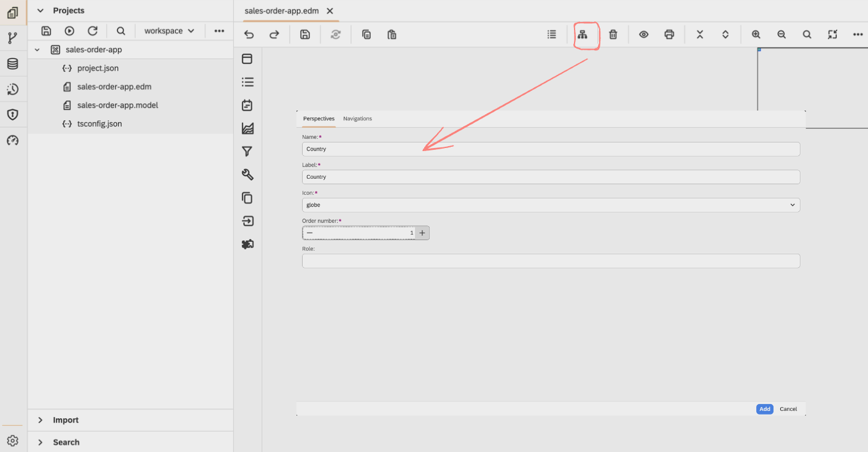Open the Operations history perspective icon
This screenshot has height=452, width=868.
[x=13, y=89]
